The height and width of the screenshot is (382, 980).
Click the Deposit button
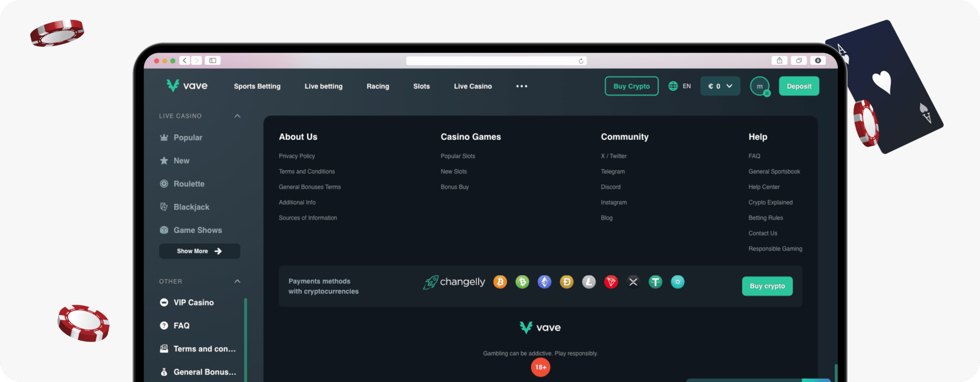click(x=799, y=86)
